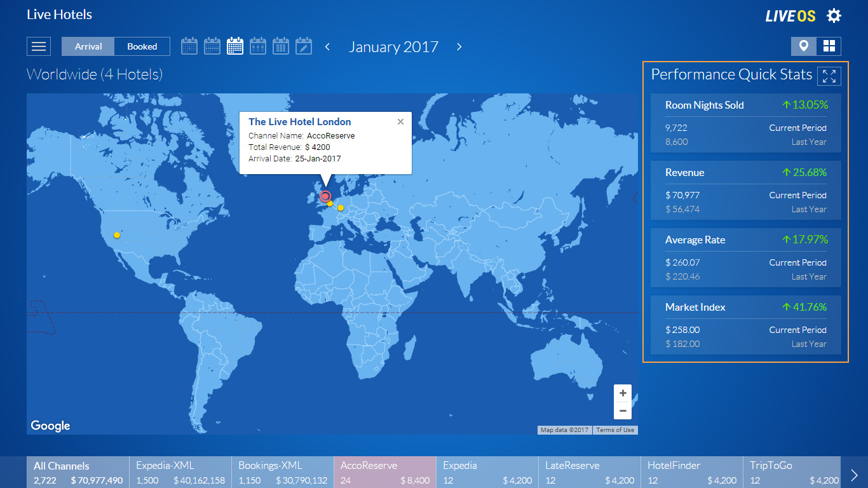Select the second calendar period icon
Screen dimensions: 868x488
point(212,46)
